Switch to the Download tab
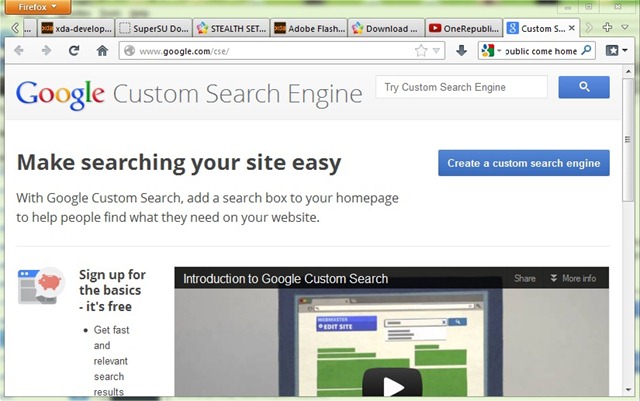Image resolution: width=640 pixels, height=401 pixels. point(386,28)
